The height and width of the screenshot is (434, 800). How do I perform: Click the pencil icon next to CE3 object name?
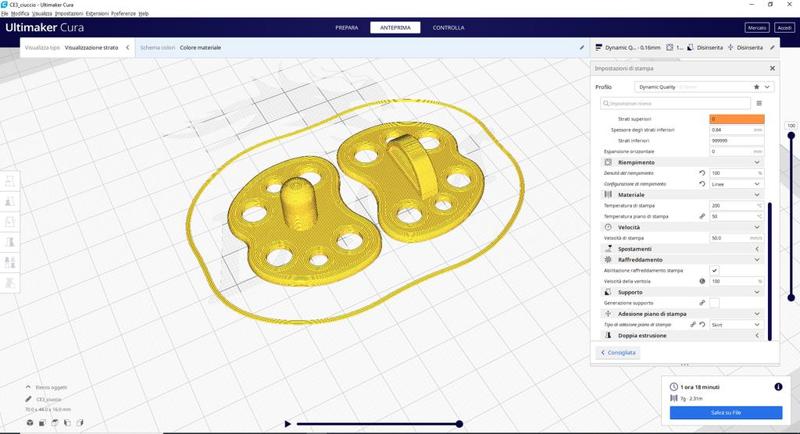pos(29,399)
